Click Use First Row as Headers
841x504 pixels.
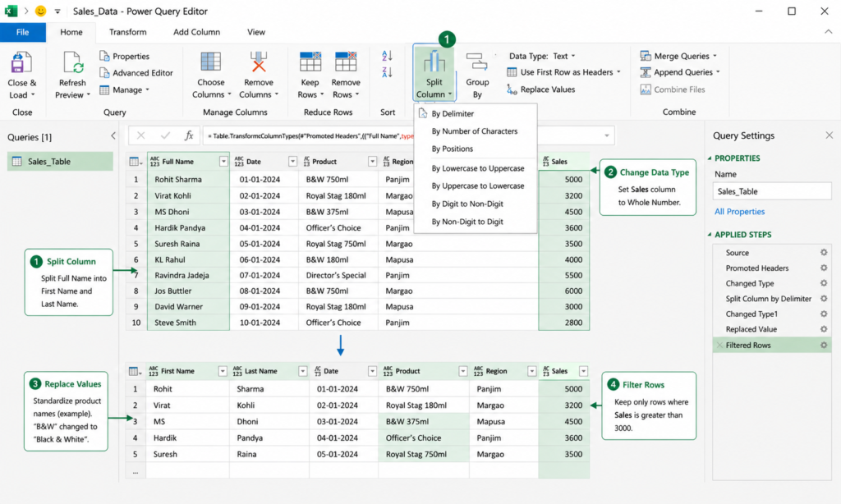point(563,72)
